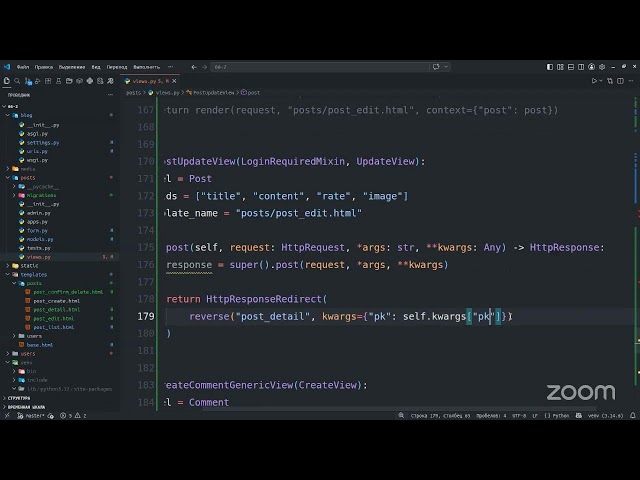The width and height of the screenshot is (640, 480).
Task: Collapse the templates folder in explorer
Action: pyautogui.click(x=8, y=274)
